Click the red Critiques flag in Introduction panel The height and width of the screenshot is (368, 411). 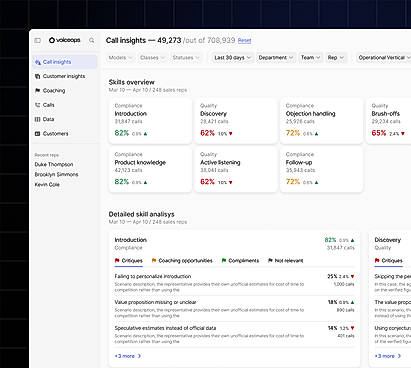(117, 260)
